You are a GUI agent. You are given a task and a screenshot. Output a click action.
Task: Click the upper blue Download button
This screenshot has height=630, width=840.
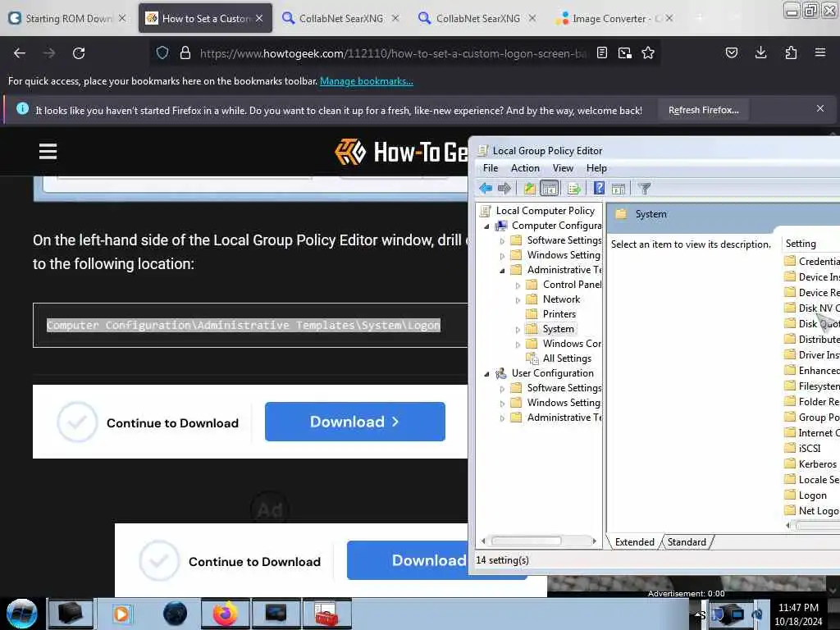(354, 422)
